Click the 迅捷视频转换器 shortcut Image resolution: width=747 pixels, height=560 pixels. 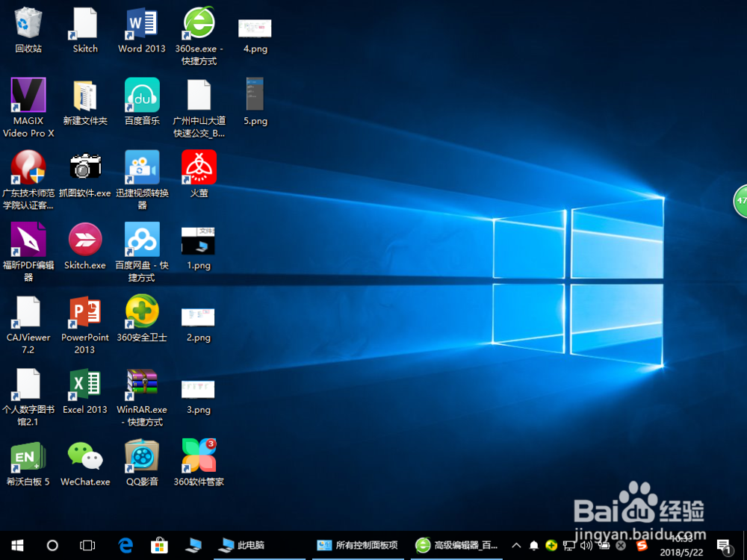[141, 180]
